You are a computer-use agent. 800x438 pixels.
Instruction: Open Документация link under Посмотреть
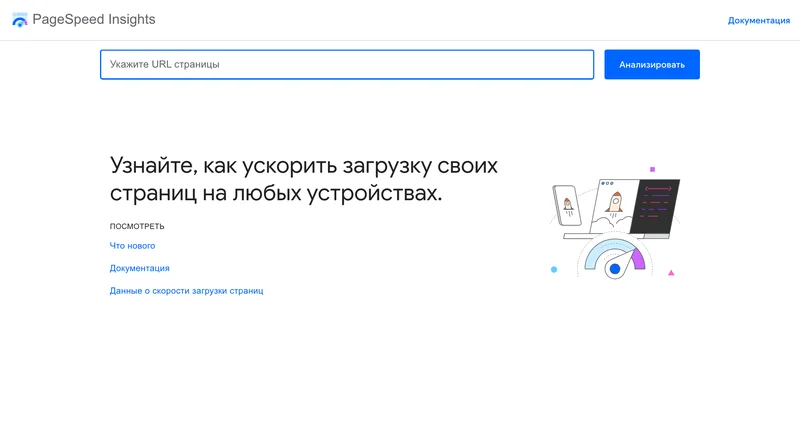pyautogui.click(x=139, y=268)
